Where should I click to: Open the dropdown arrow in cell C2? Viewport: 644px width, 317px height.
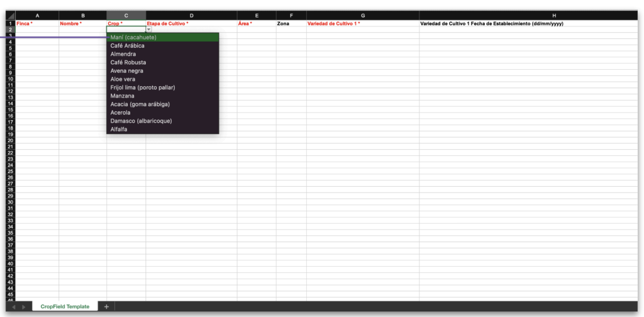(x=148, y=30)
